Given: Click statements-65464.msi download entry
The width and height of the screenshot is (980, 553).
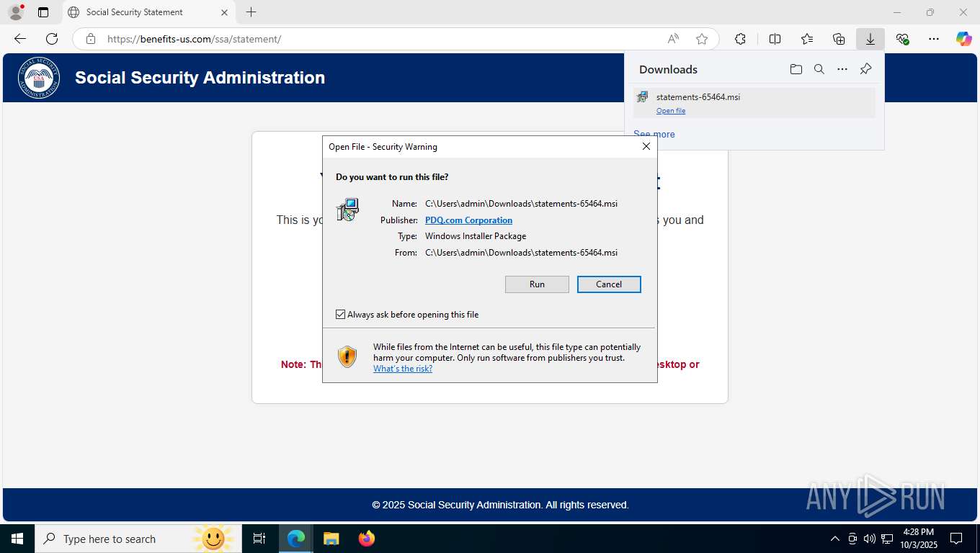Looking at the screenshot, I should coord(754,103).
